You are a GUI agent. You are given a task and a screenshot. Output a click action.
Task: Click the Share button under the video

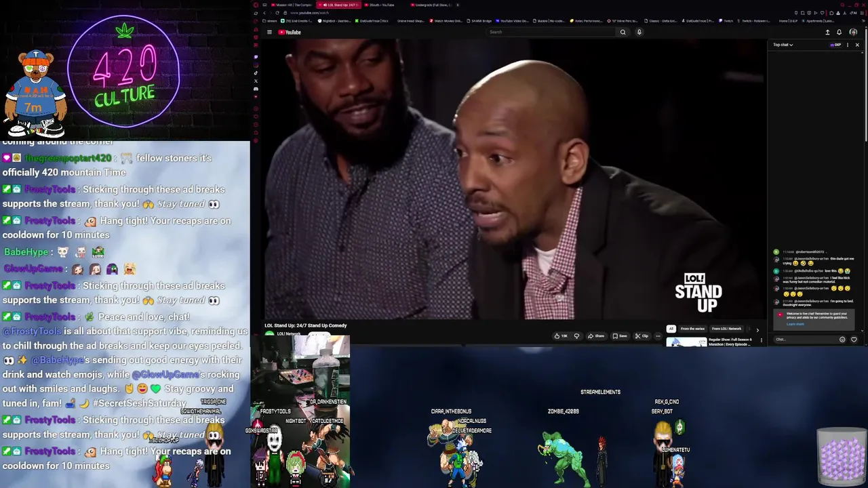[596, 336]
